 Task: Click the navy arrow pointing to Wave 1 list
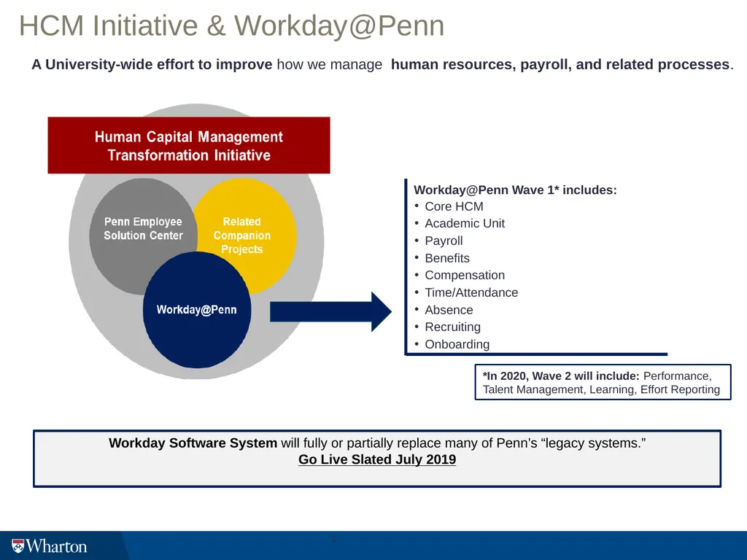[x=330, y=312]
